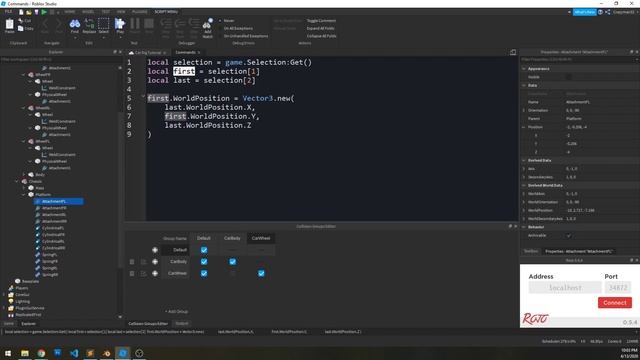Click the open folder icon in quick access bar
The width and height of the screenshot is (640, 360).
[x=29, y=12]
